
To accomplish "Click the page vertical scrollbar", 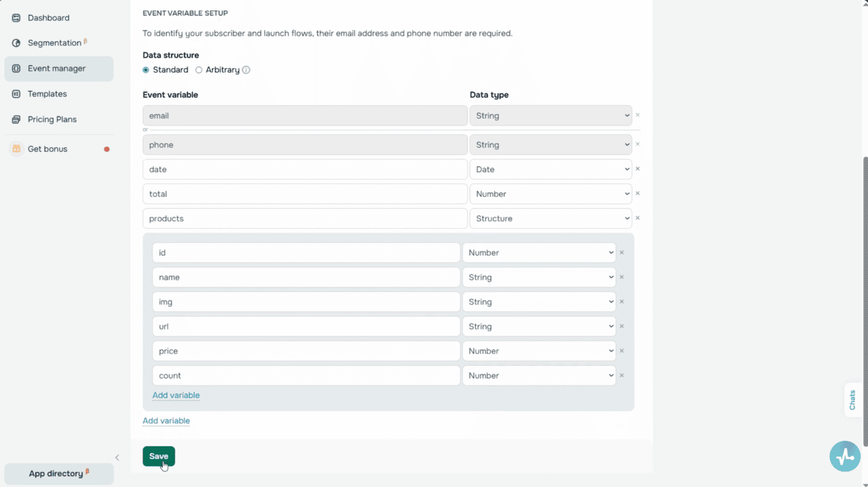I will coord(865,302).
